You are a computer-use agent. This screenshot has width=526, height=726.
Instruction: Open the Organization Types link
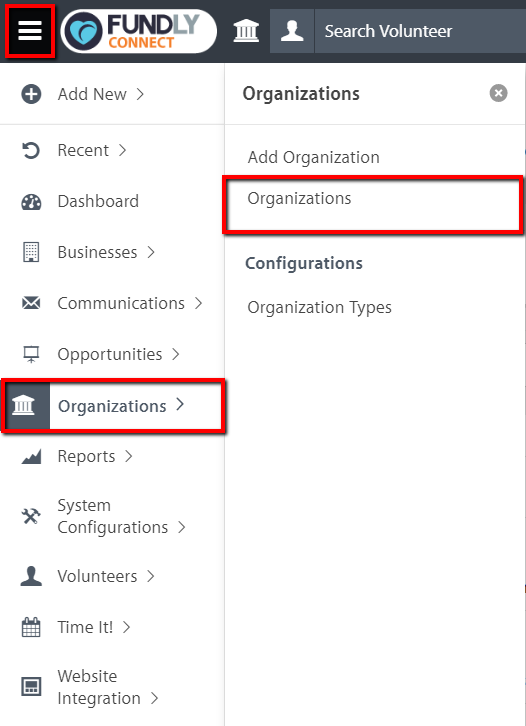319,307
